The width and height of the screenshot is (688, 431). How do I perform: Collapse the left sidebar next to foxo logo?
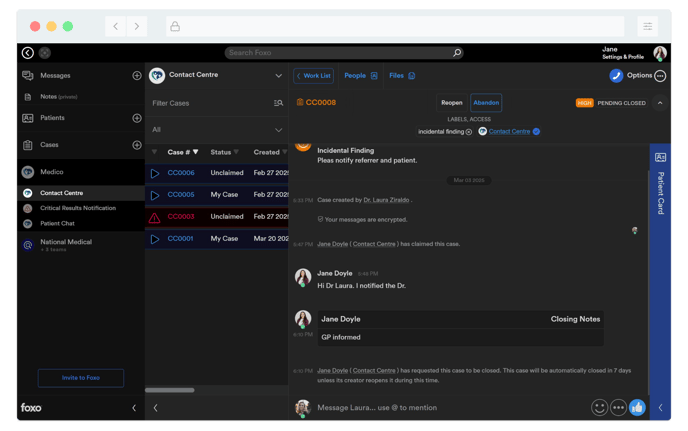coord(134,408)
